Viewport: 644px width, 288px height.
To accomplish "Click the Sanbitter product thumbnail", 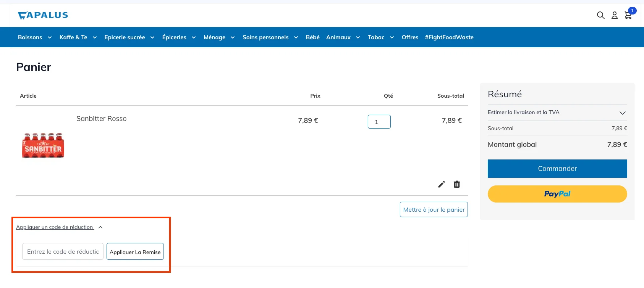I will (43, 145).
